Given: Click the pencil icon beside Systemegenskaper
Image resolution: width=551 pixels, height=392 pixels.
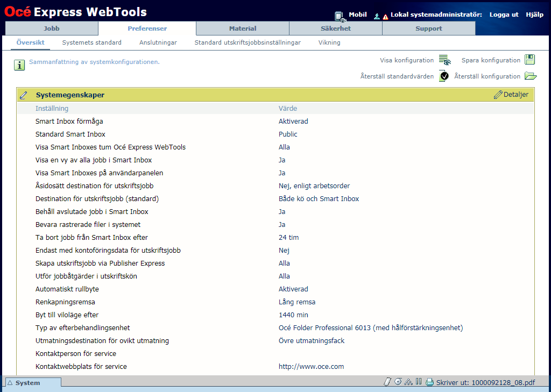Looking at the screenshot, I should pos(24,95).
